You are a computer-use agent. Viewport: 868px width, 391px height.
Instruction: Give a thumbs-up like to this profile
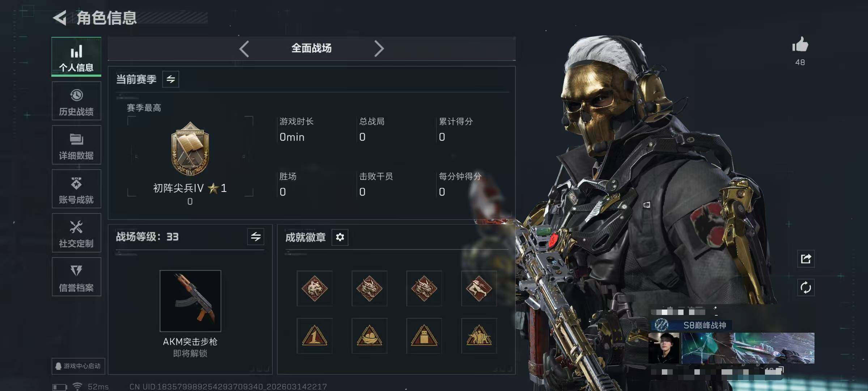(800, 45)
